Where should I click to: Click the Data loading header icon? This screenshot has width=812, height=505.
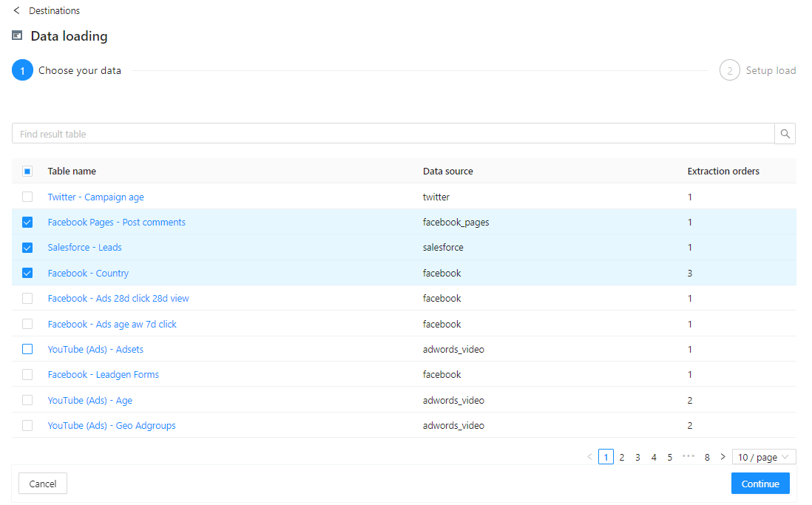[17, 35]
